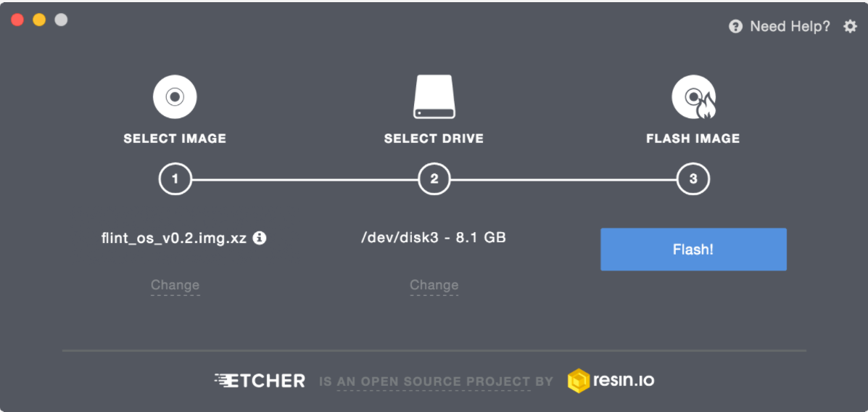Open the Need Help? link
The height and width of the screenshot is (412, 868).
coord(790,27)
